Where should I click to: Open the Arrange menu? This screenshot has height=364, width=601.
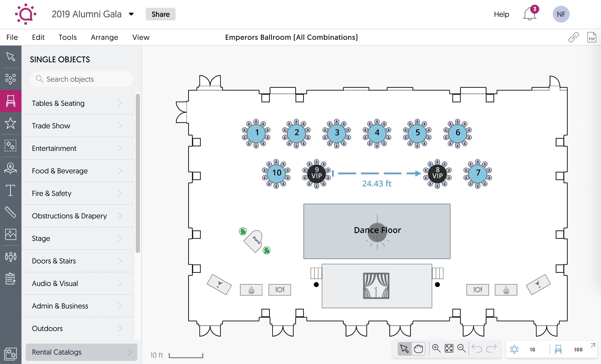point(104,37)
